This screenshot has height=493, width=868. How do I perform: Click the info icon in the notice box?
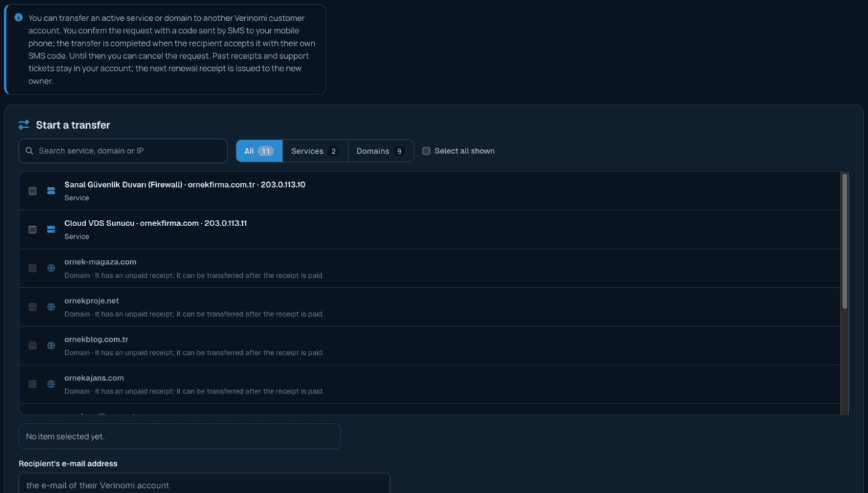(19, 18)
